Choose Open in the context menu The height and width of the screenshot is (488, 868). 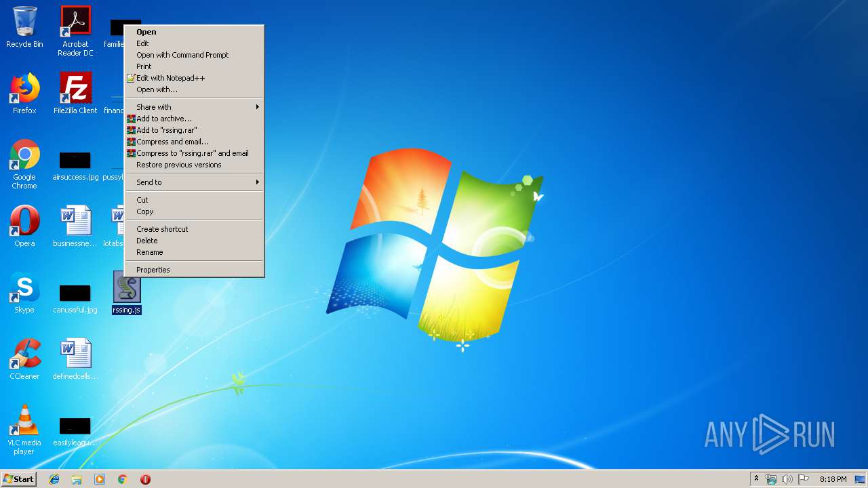(x=194, y=32)
